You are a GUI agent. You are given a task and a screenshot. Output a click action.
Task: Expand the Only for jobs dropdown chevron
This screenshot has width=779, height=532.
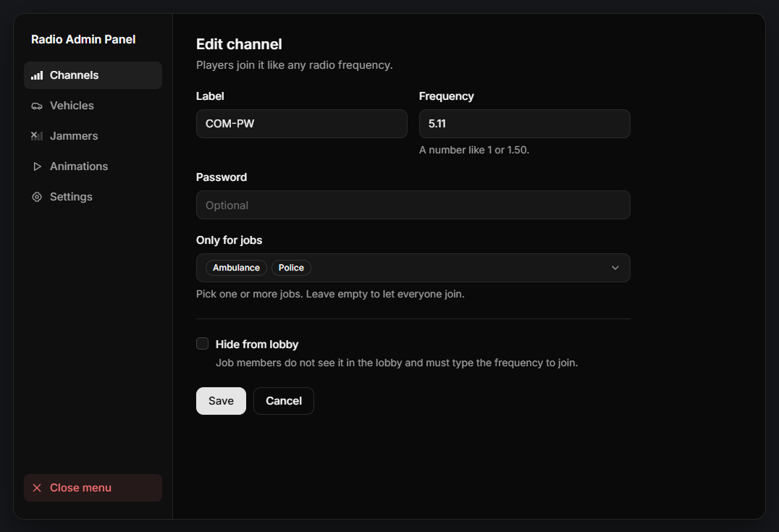(x=615, y=268)
